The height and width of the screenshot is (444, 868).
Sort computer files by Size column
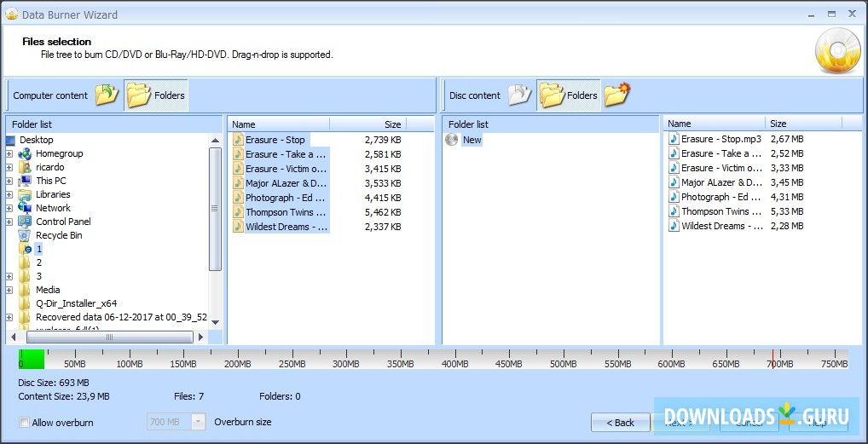[x=368, y=124]
